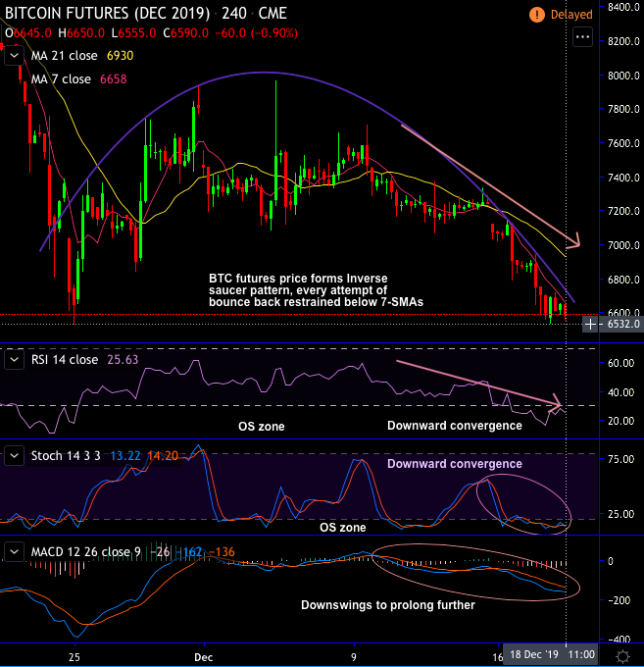Select purple 'Downward convergence' text in Stoch pane

[x=455, y=464]
